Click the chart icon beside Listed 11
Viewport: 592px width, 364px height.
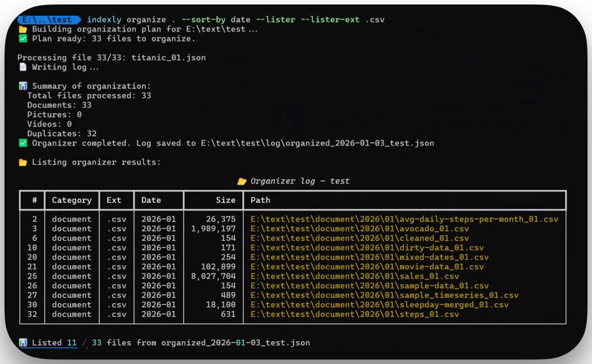coord(22,343)
